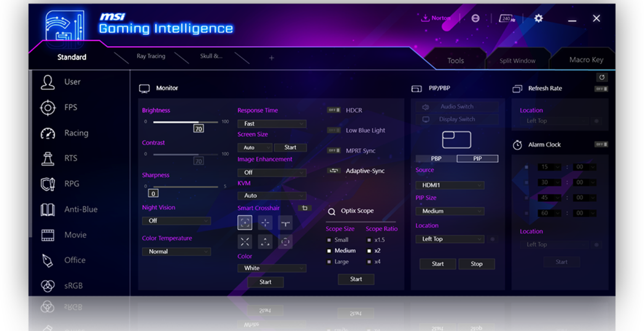The height and width of the screenshot is (331, 644).
Task: Select the X-shaped smart crosshair
Action: (245, 242)
